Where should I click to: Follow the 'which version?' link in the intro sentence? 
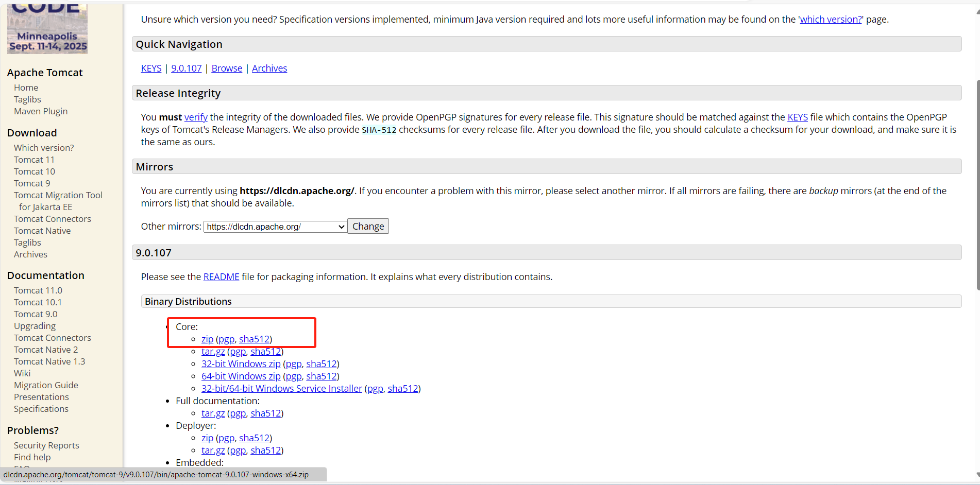pos(831,19)
